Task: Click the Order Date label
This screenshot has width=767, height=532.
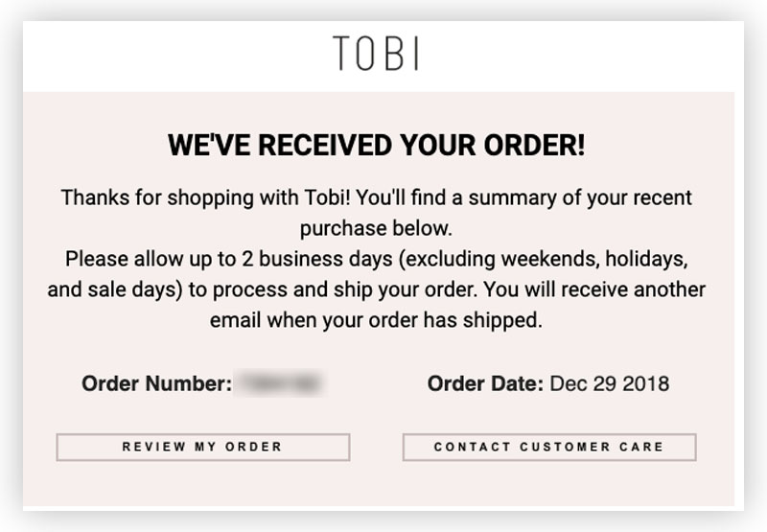Action: [485, 383]
